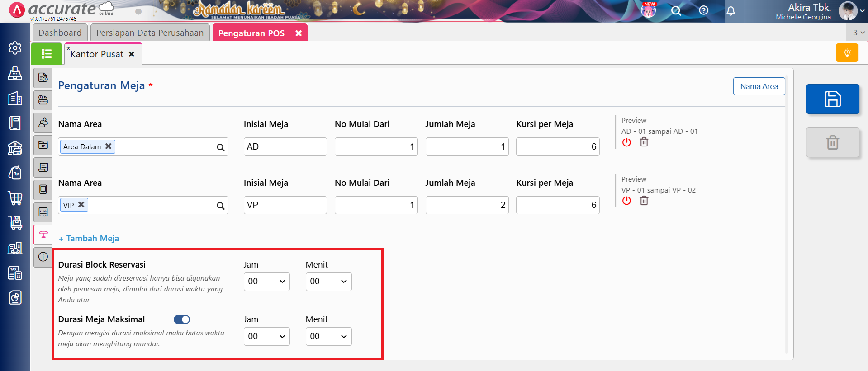Viewport: 868px width, 371px height.
Task: Toggle power icon for AD area row
Action: [626, 142]
